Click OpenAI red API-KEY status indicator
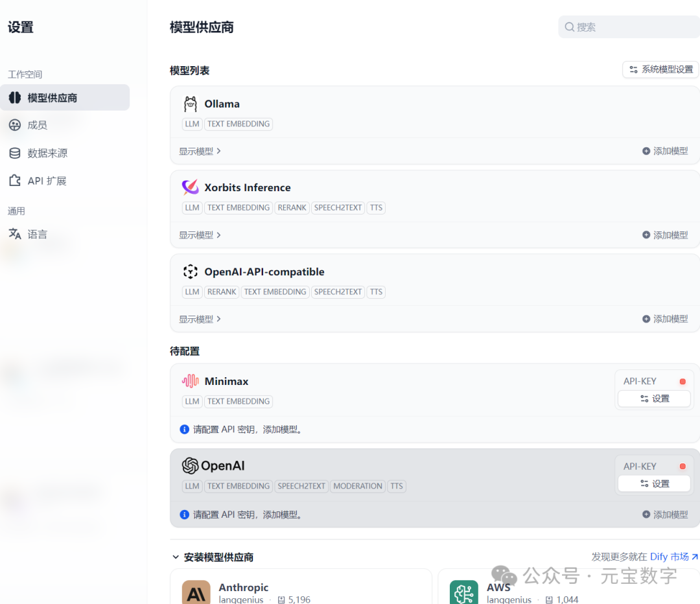Screen dimensions: 700x604 click(682, 466)
